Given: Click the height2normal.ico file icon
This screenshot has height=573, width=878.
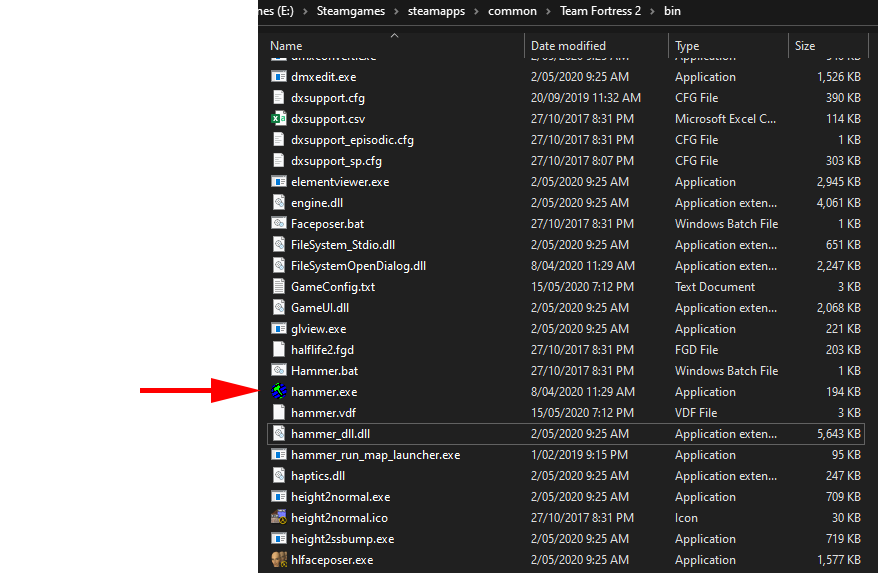Looking at the screenshot, I should tap(279, 518).
